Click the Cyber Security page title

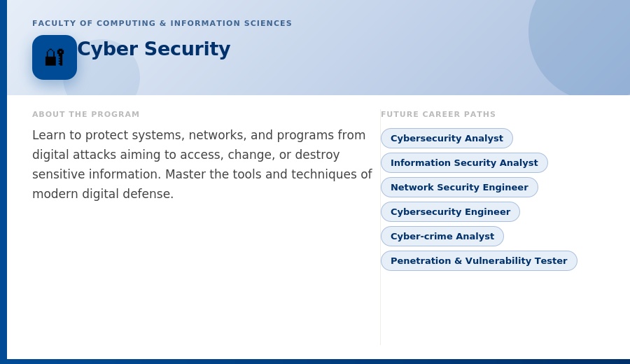pos(154,49)
